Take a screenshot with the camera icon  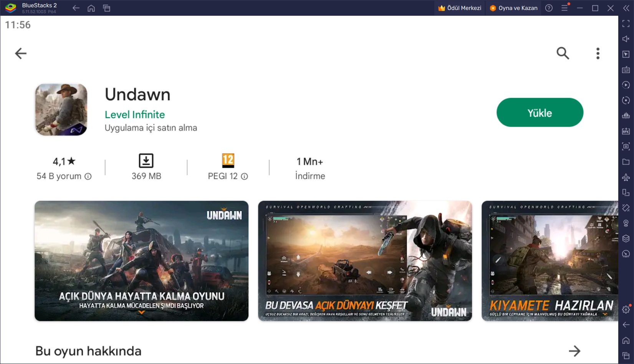(626, 146)
